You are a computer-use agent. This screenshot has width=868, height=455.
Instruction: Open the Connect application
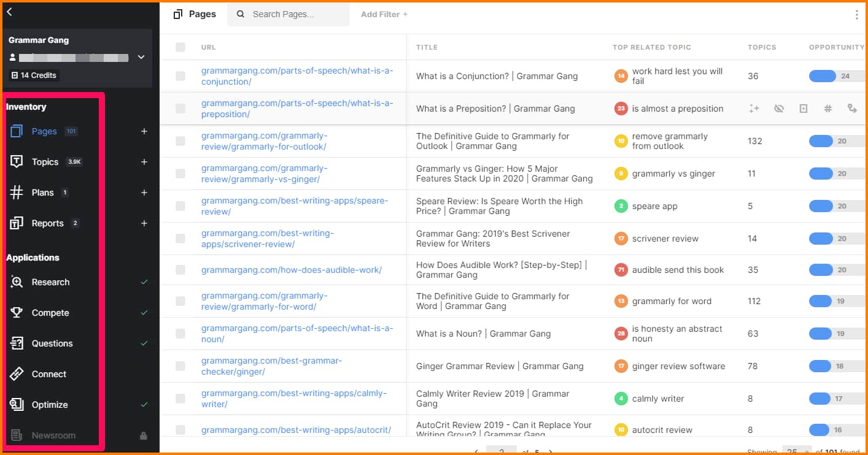coord(48,374)
